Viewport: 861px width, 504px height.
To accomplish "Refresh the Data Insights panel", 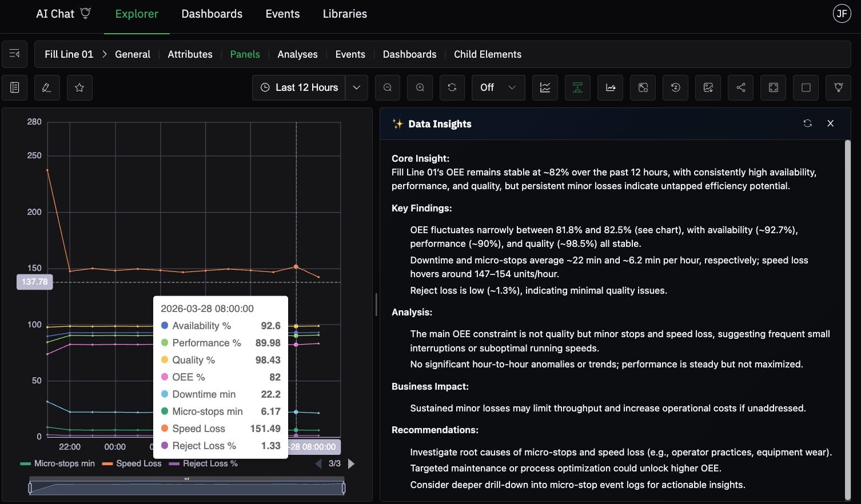I will 807,123.
